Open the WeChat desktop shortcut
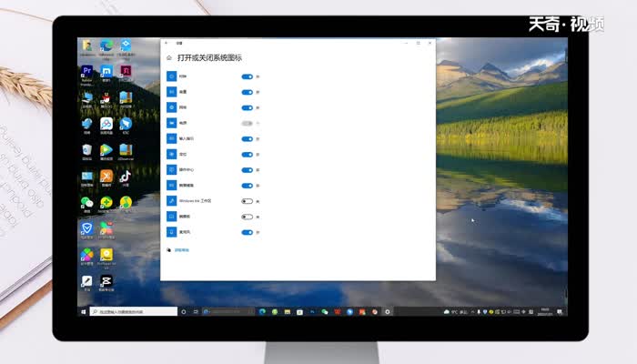 point(86,203)
